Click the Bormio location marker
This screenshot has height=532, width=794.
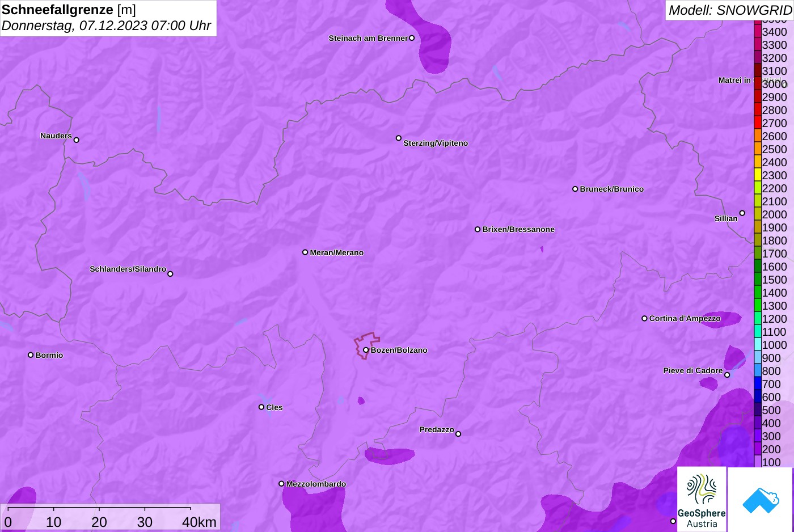coord(31,355)
